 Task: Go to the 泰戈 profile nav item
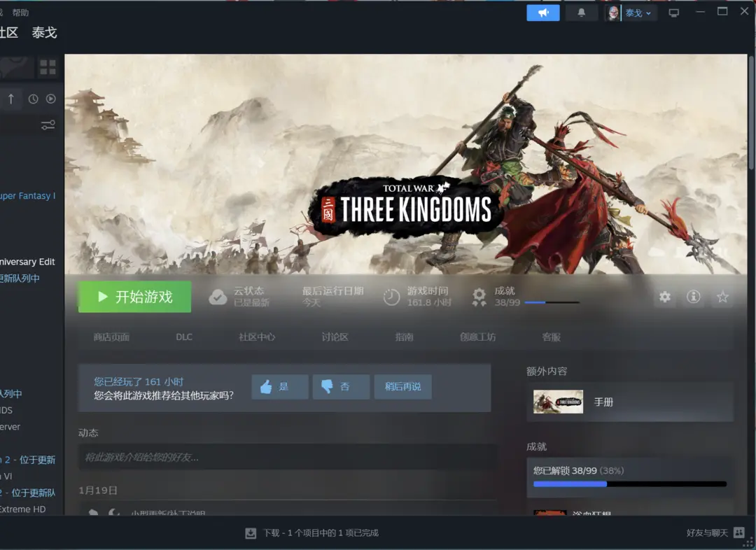click(x=44, y=33)
